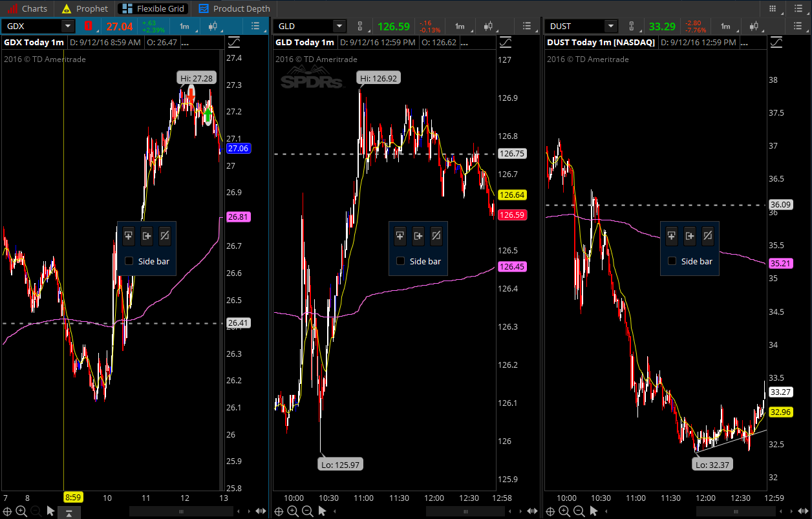Screen dimensions: 812x519
Task: Zoom in on the DUST chart
Action: (564, 511)
